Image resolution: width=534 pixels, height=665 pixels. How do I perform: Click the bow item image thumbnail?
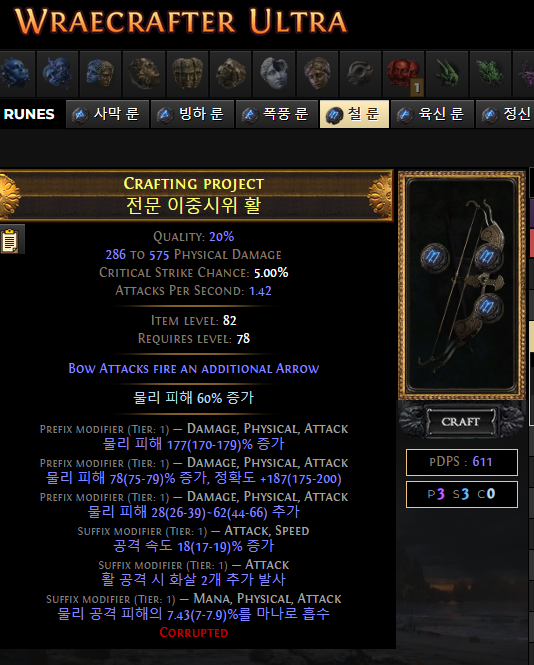pyautogui.click(x=462, y=285)
